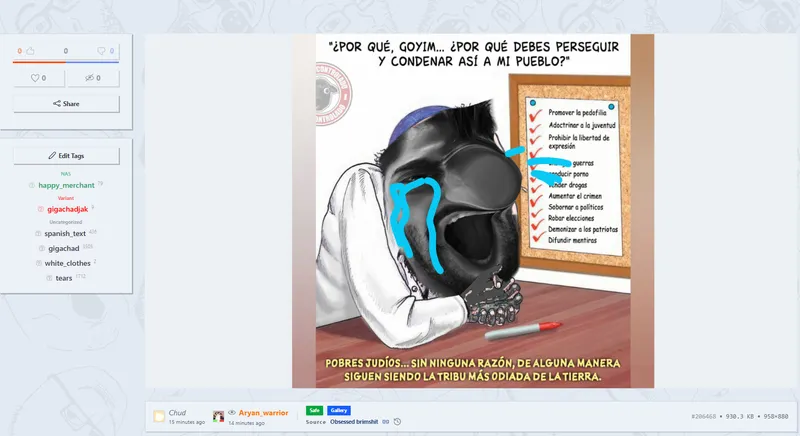The width and height of the screenshot is (800, 436).
Task: Open the gigachadjak variant tag
Action: (68, 209)
